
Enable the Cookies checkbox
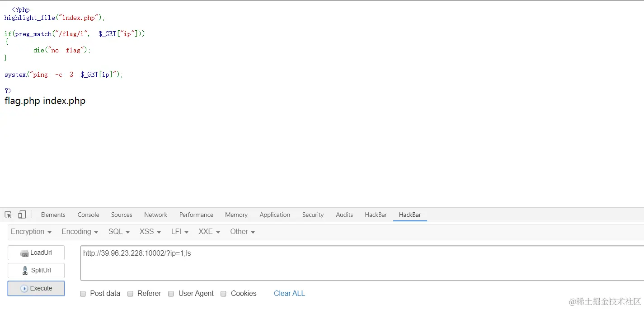point(223,294)
